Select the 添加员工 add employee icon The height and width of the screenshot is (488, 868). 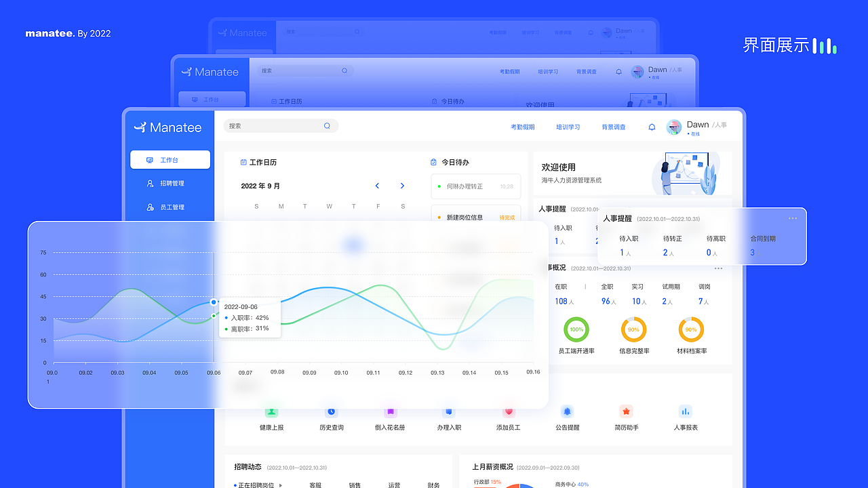tap(508, 411)
